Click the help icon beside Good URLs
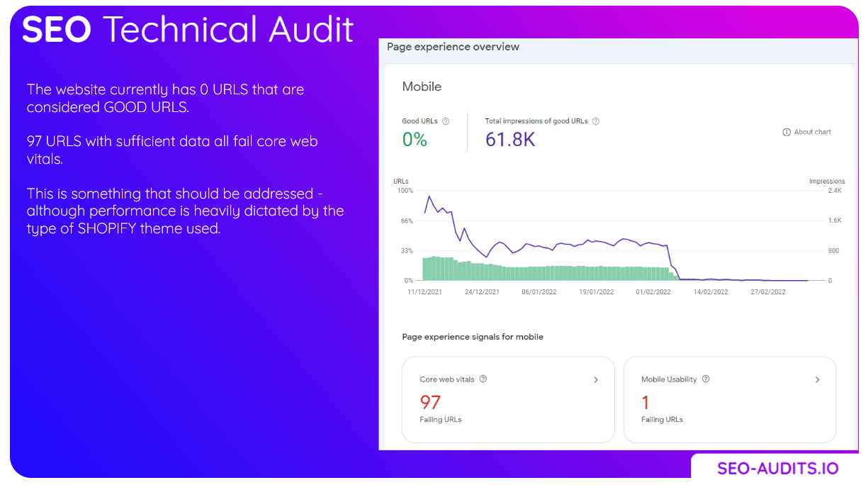This screenshot has height=485, width=868. [x=446, y=121]
